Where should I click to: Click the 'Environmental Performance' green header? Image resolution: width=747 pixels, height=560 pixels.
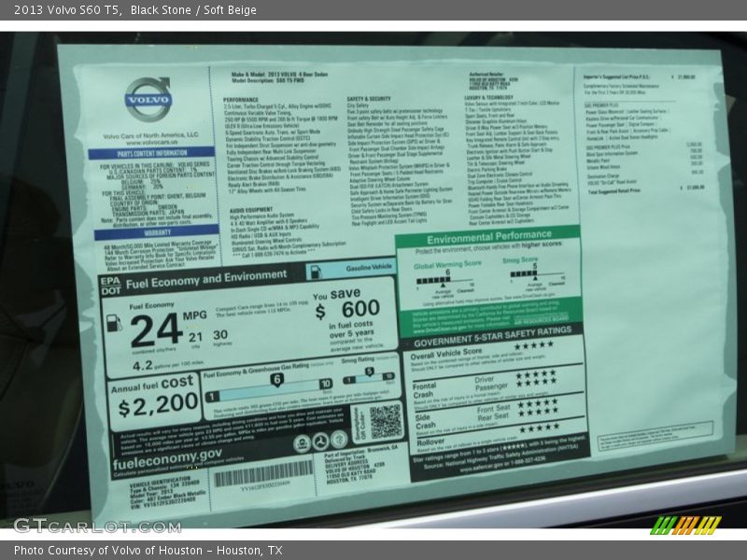(x=488, y=237)
